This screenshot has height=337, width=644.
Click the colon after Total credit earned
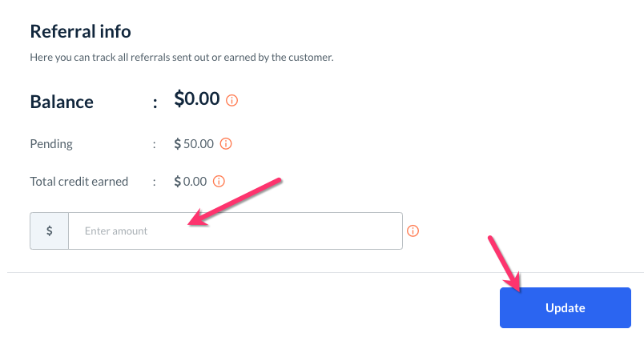[x=155, y=182]
